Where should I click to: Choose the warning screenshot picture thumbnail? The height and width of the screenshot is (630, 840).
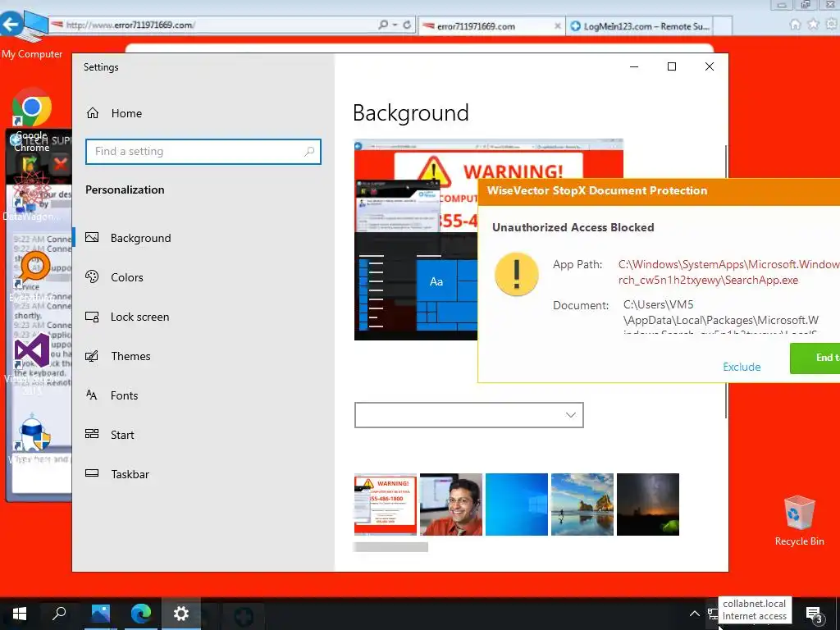click(x=386, y=504)
